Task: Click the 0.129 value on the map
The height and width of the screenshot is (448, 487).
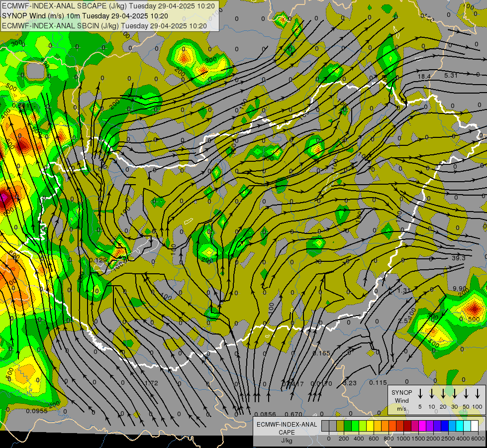Action: click(x=98, y=260)
